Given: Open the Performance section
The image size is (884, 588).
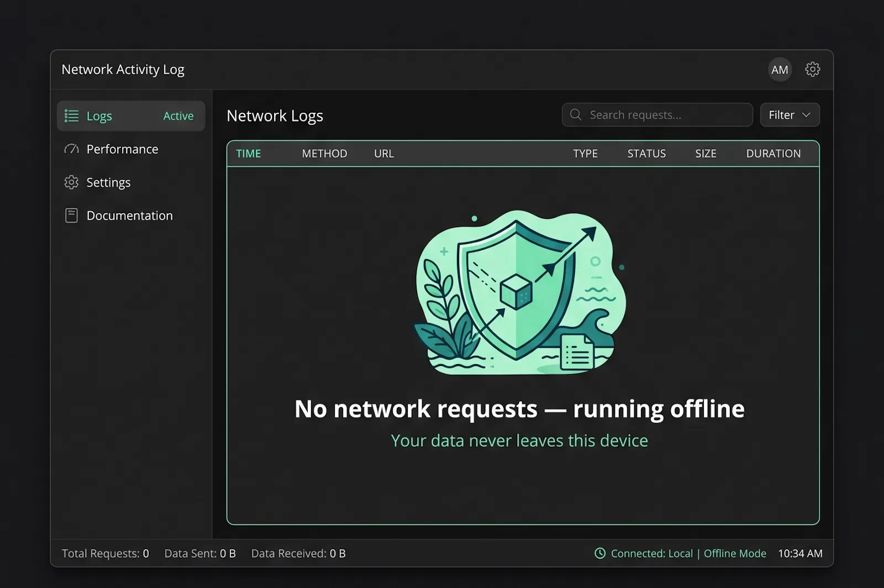Looking at the screenshot, I should (131, 149).
